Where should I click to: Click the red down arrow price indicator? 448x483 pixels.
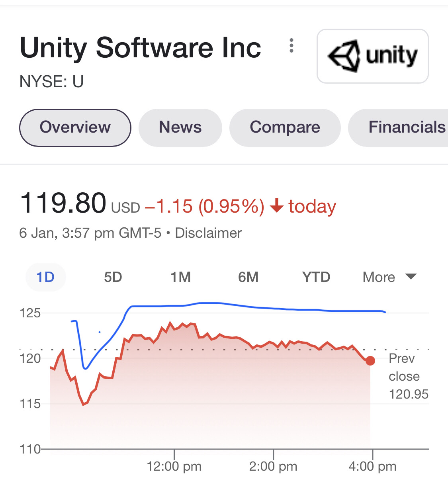276,206
